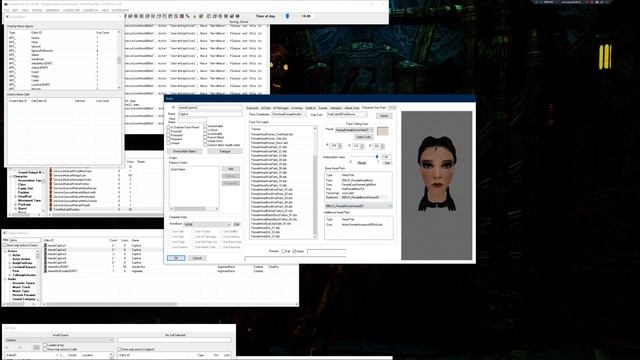
Task: Click the Actor ID input field
Action: coord(210,107)
